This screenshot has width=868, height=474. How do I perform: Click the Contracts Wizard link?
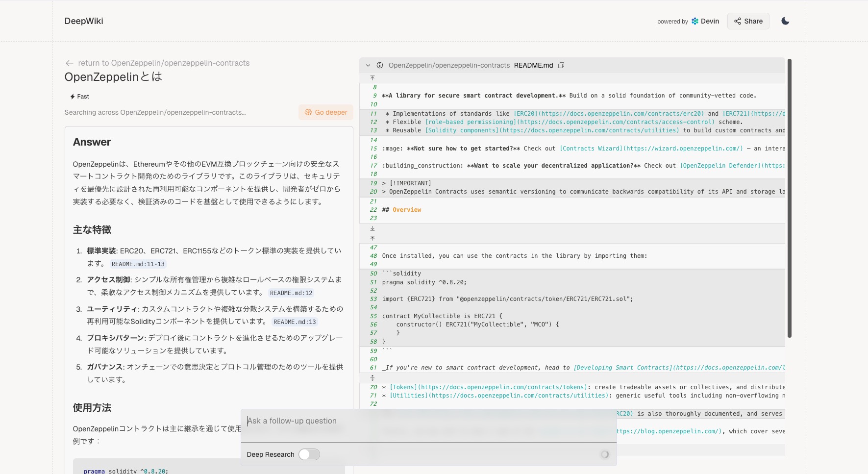[651, 149]
